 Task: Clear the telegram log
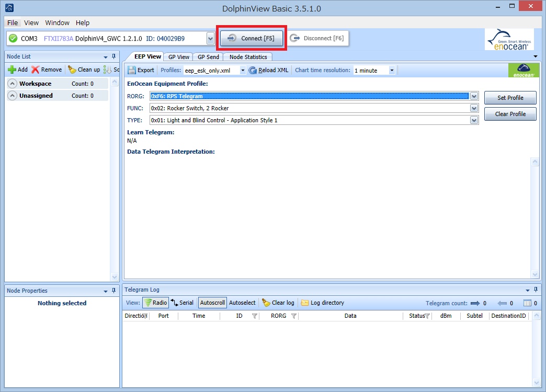pos(278,303)
